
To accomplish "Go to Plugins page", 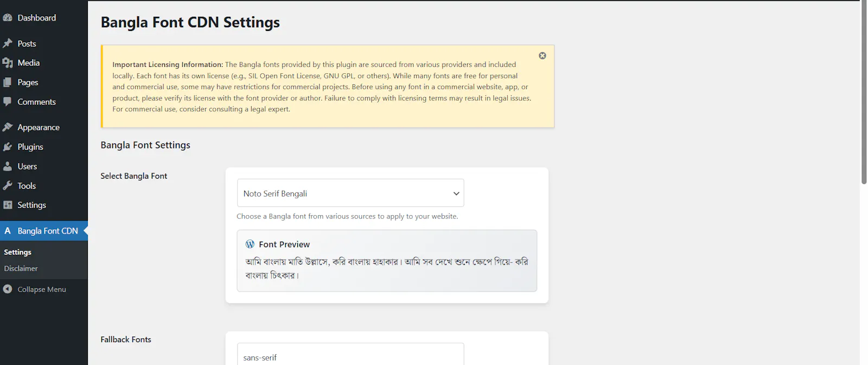I will coord(44,147).
